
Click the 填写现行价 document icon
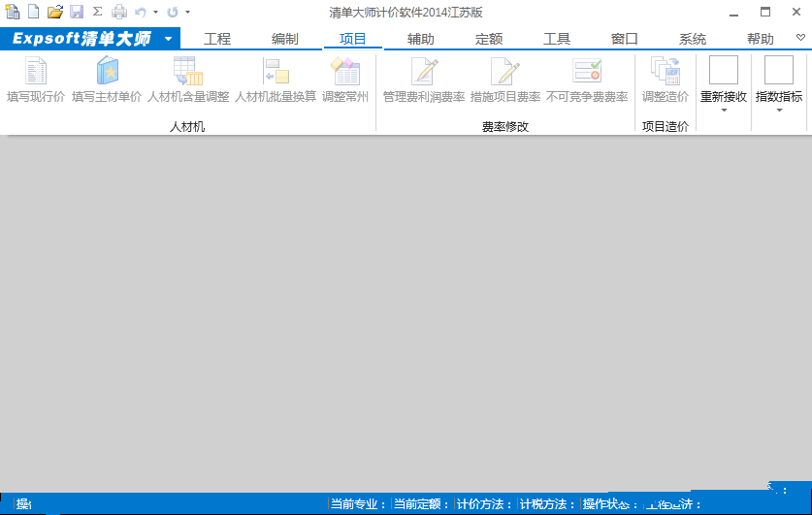(x=36, y=71)
